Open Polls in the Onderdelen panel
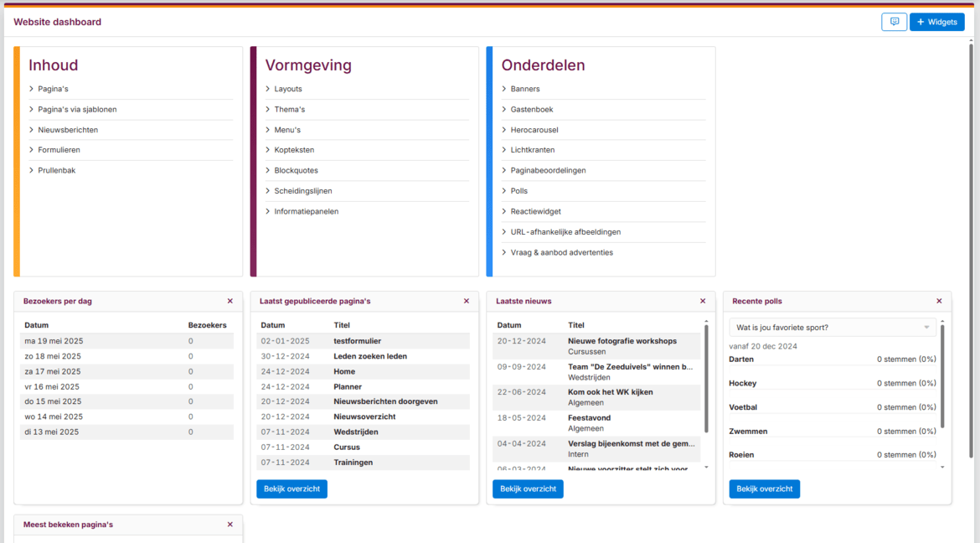 519,190
